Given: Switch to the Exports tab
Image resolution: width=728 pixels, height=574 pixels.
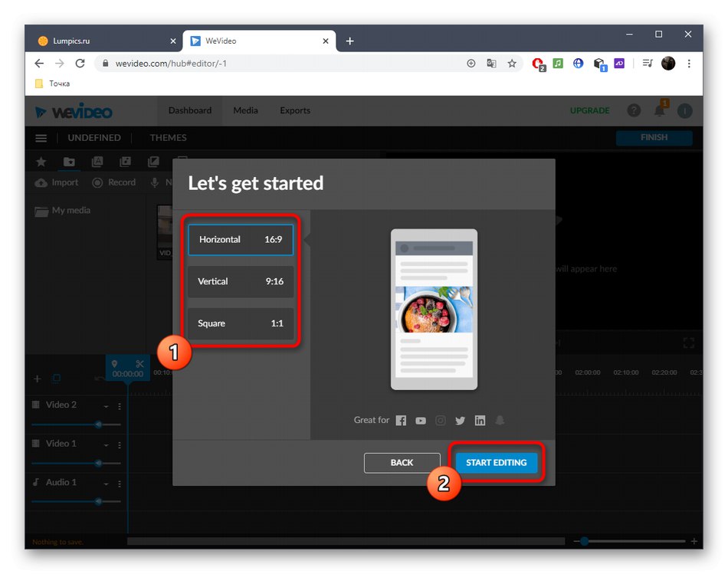Looking at the screenshot, I should (295, 110).
